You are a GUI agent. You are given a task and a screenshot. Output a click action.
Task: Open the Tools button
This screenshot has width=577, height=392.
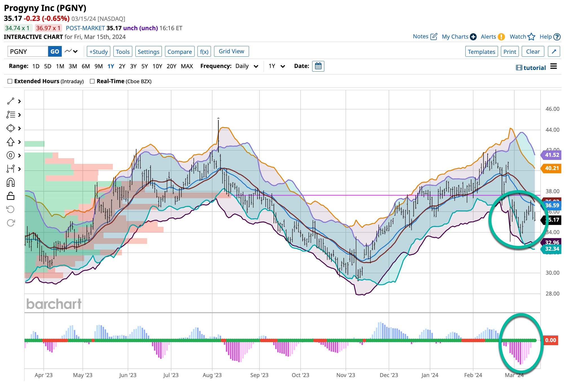(123, 52)
